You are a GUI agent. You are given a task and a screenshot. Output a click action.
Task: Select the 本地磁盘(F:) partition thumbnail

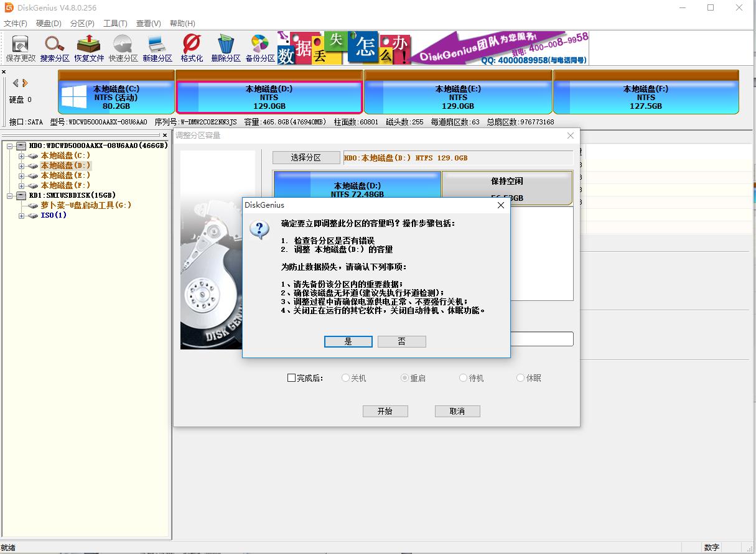(x=645, y=97)
